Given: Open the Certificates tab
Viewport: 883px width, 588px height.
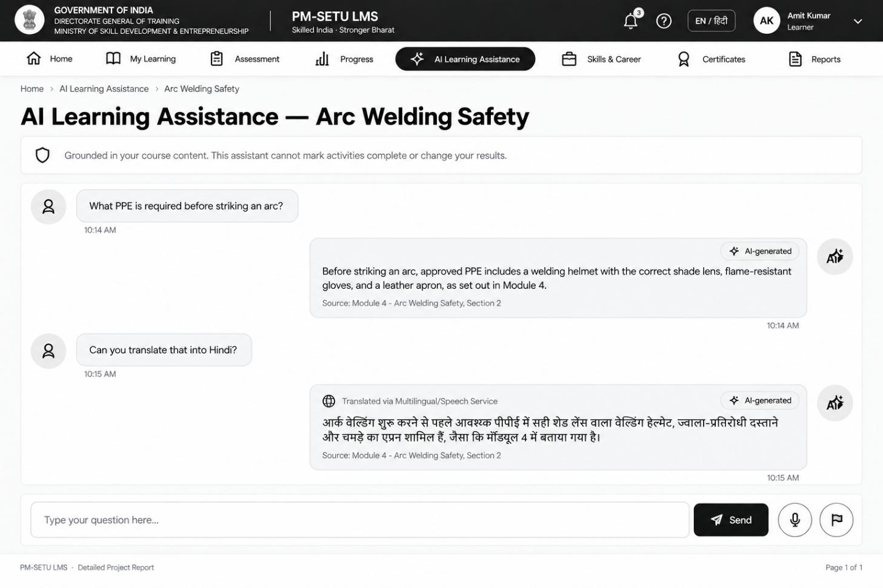Looking at the screenshot, I should coord(711,59).
